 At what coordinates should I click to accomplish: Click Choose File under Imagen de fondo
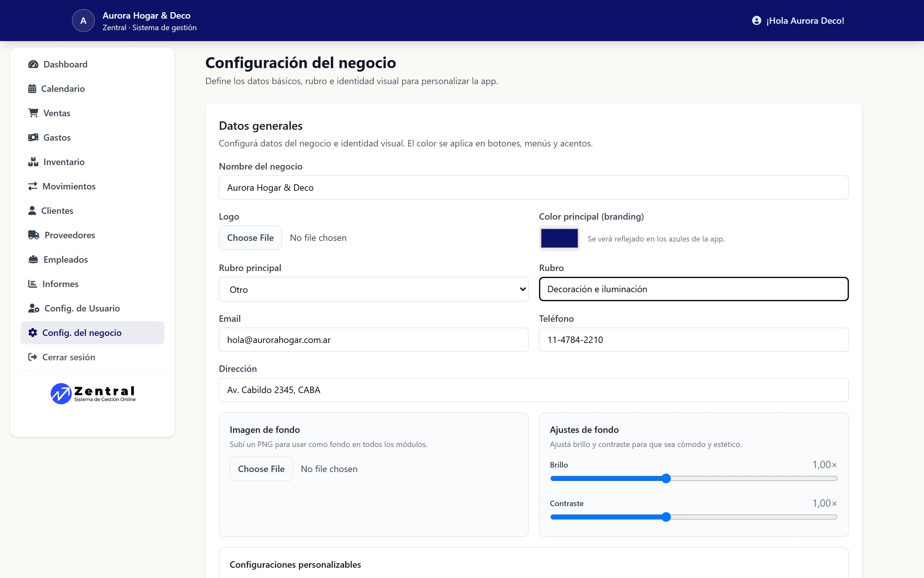(x=261, y=469)
